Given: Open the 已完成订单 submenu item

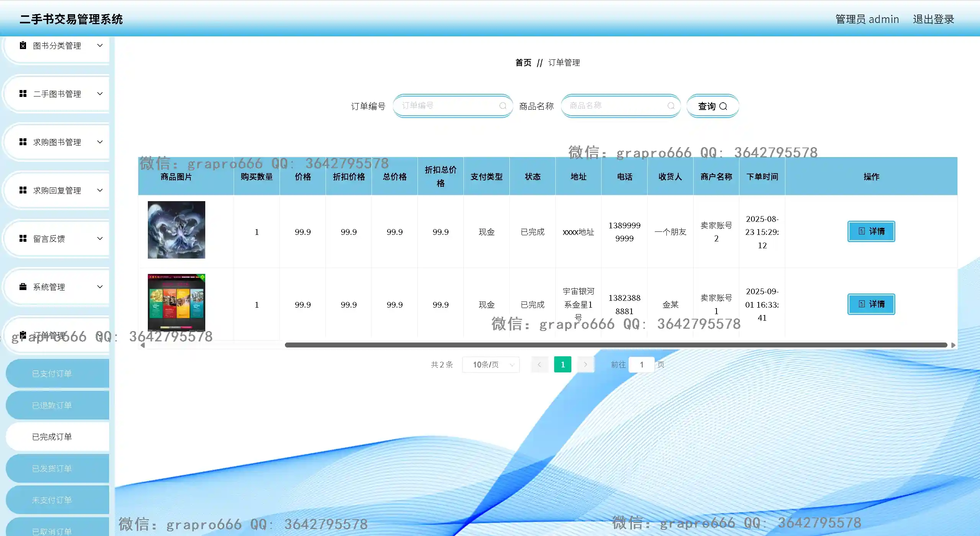Looking at the screenshot, I should click(52, 437).
